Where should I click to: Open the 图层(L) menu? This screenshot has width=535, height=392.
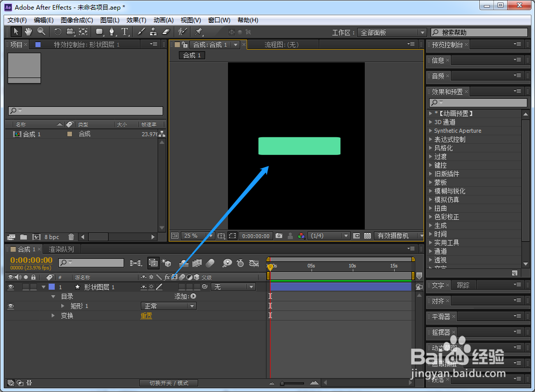click(110, 20)
